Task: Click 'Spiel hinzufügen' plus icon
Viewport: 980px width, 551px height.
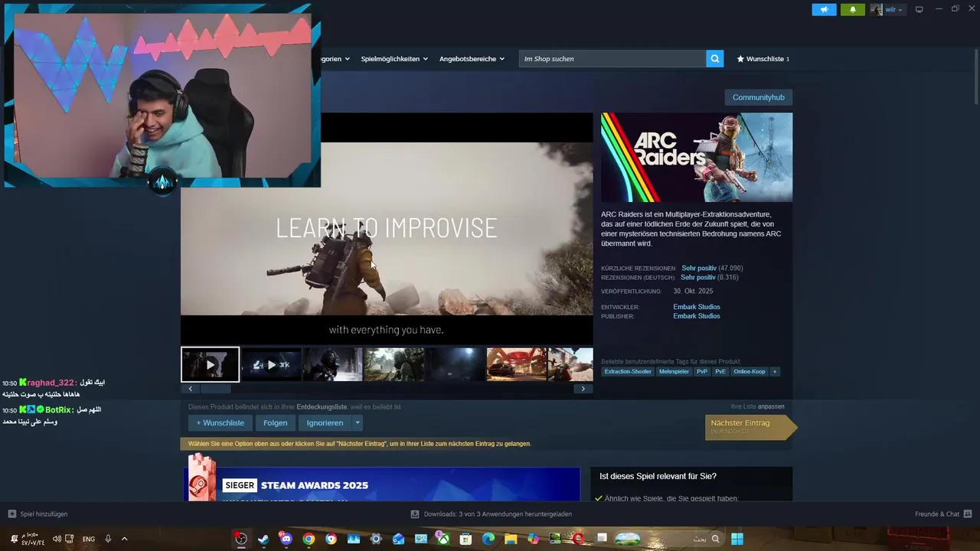Action: click(11, 514)
